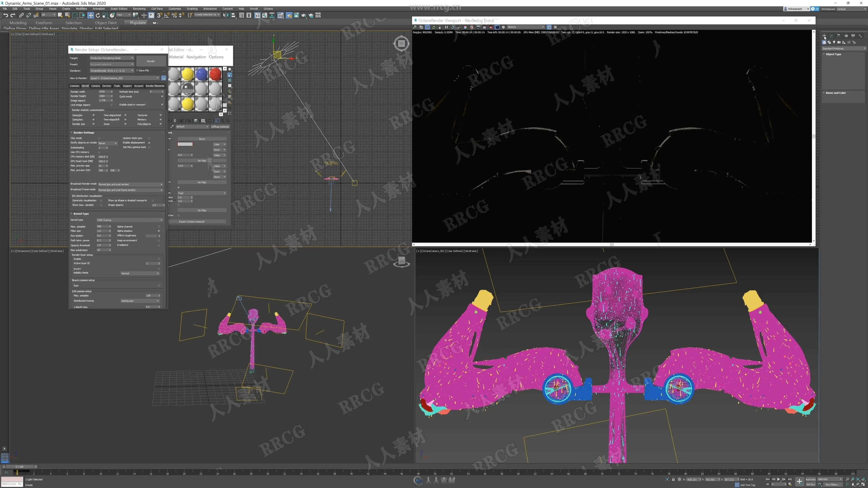The image size is (868, 488).
Task: Click the lock icon in Octane viewport
Action: [x=440, y=27]
